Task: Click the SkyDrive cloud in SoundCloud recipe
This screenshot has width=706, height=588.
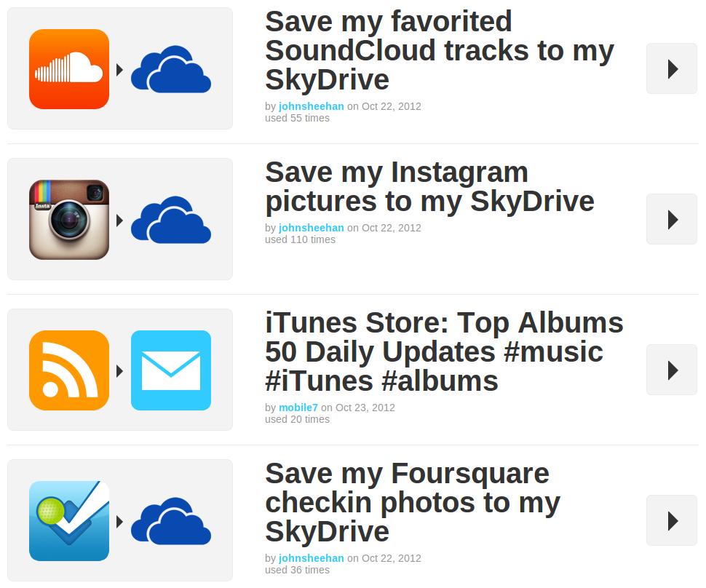Action: [x=171, y=69]
